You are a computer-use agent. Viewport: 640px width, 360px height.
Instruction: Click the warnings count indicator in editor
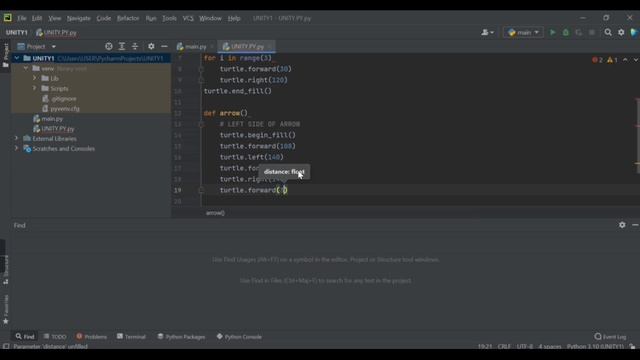[612, 60]
